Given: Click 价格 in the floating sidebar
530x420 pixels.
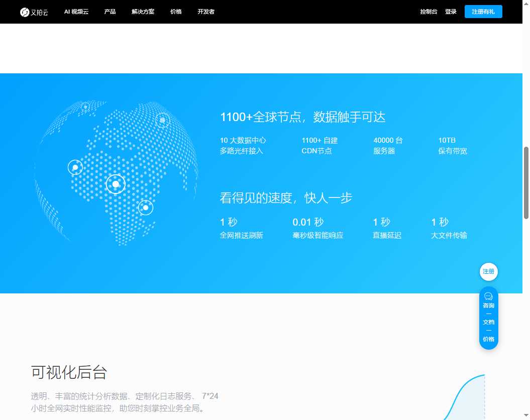Looking at the screenshot, I should point(488,339).
